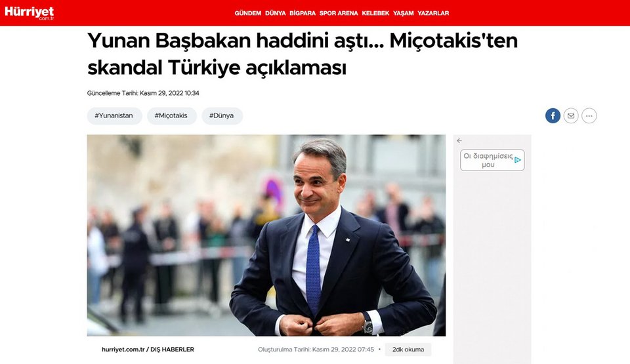Screen dimensions: 630x364
Task: Go to the BİGPARA section
Action: point(303,13)
